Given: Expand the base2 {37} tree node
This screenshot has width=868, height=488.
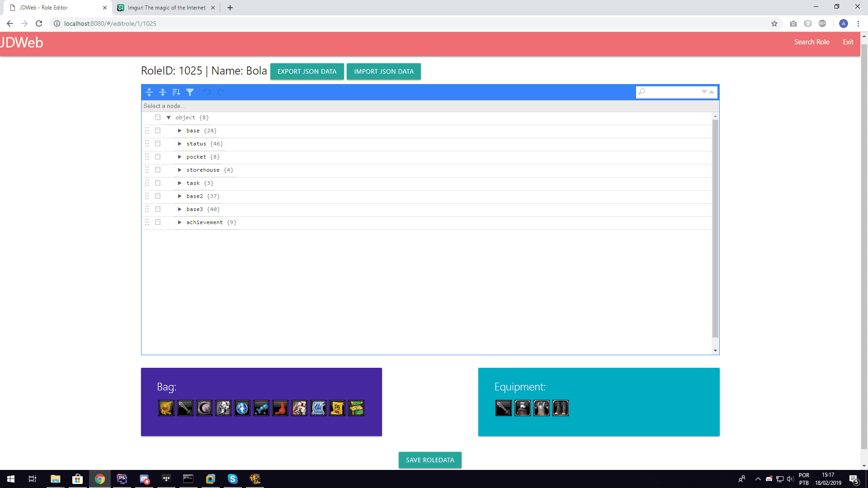Looking at the screenshot, I should (x=180, y=196).
